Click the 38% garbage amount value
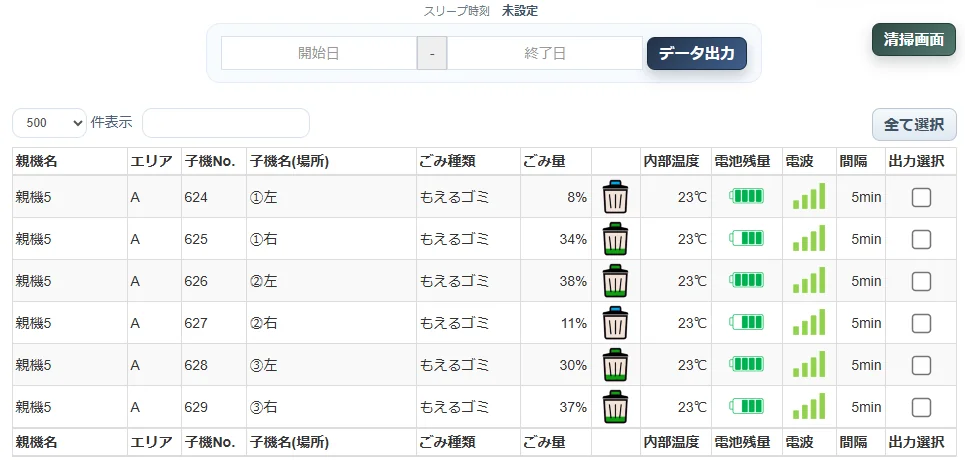Viewport: 965px width, 460px height. pos(573,281)
